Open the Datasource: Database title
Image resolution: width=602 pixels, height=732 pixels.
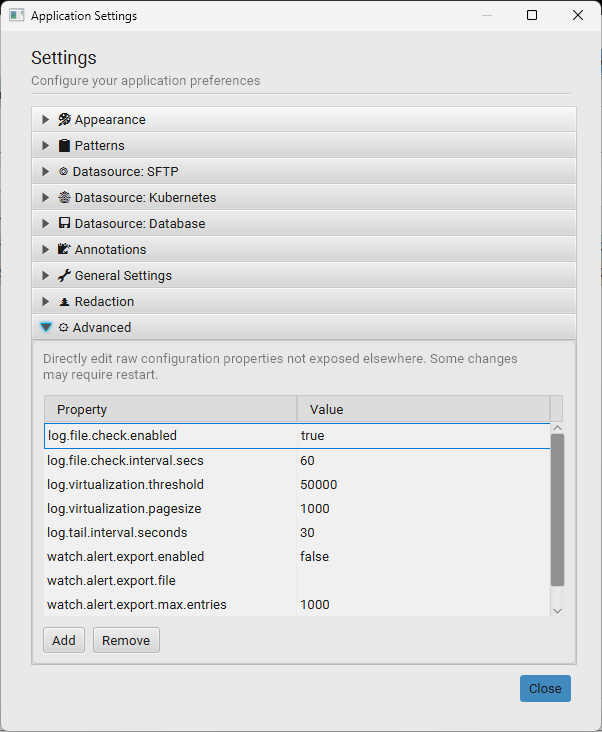tap(140, 224)
